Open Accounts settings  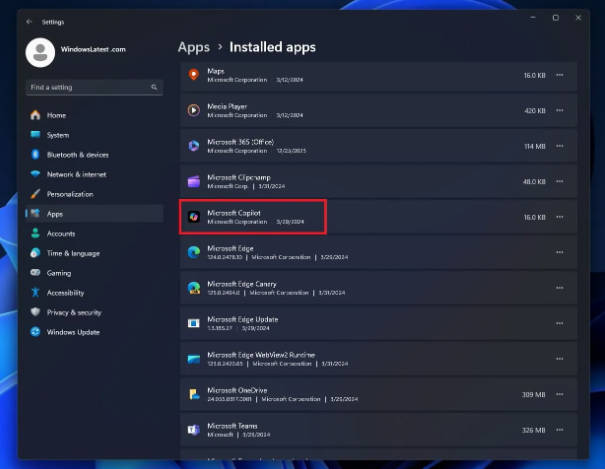(95, 233)
